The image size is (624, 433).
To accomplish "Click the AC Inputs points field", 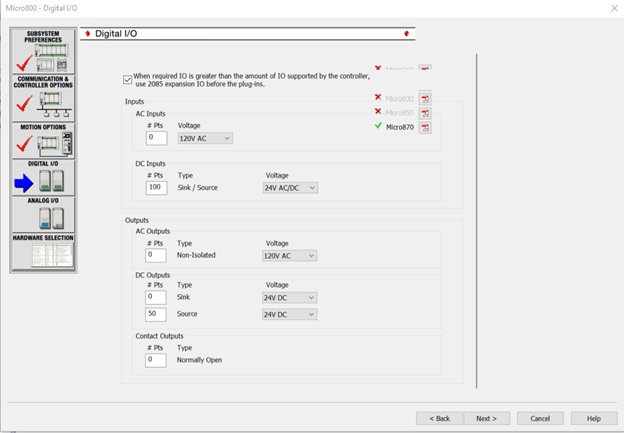I will click(x=156, y=138).
